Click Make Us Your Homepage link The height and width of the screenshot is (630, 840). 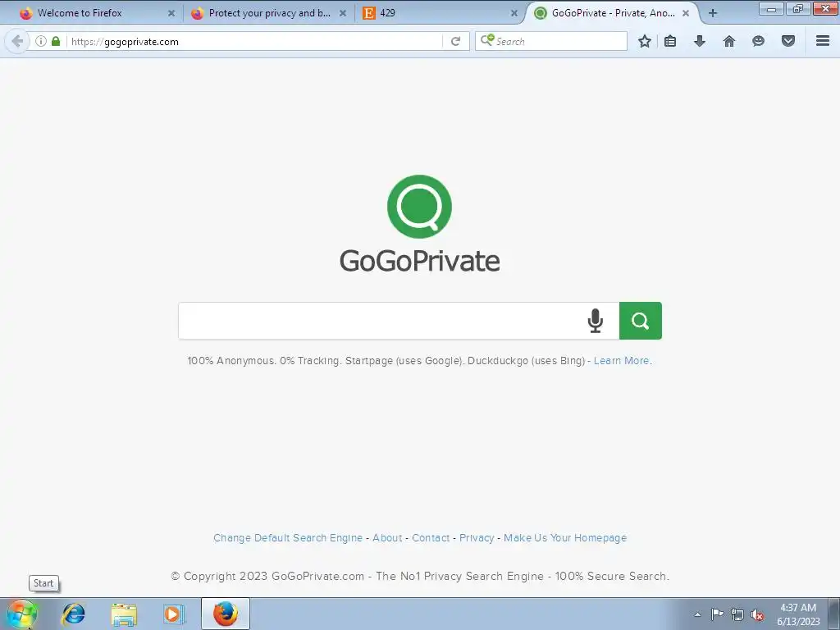[565, 538]
